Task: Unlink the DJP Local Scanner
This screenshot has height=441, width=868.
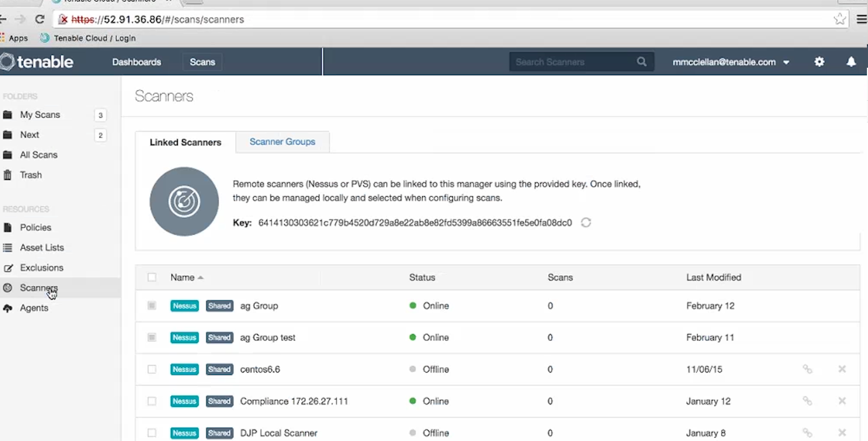Action: (807, 433)
